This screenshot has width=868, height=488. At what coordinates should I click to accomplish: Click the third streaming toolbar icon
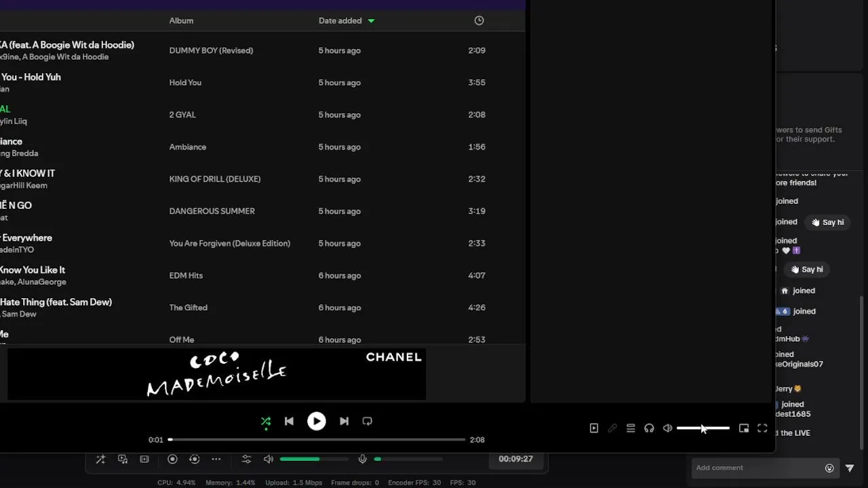pyautogui.click(x=144, y=459)
